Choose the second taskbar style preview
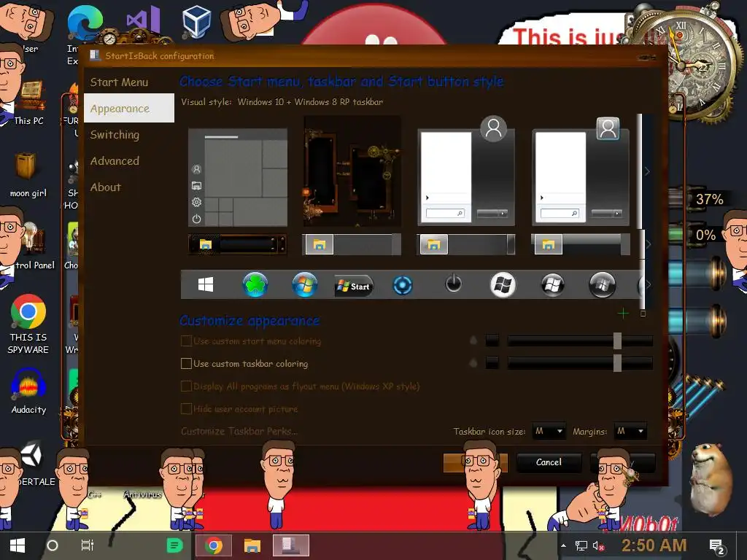Image resolution: width=747 pixels, height=560 pixels. pos(352,244)
